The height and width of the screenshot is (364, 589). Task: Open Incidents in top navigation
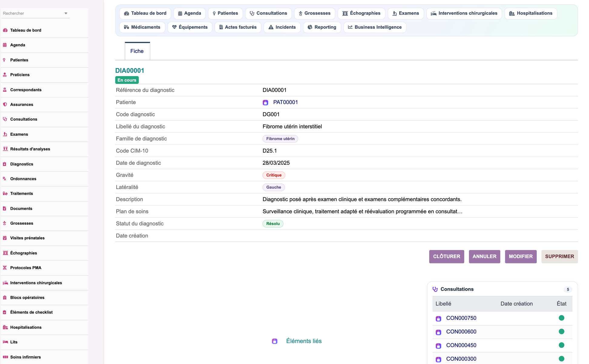[x=282, y=27]
